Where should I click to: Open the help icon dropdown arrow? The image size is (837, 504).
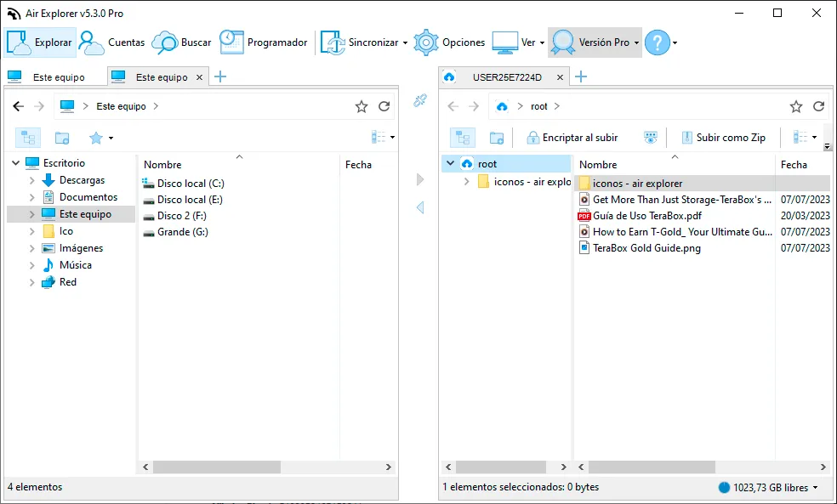point(675,42)
